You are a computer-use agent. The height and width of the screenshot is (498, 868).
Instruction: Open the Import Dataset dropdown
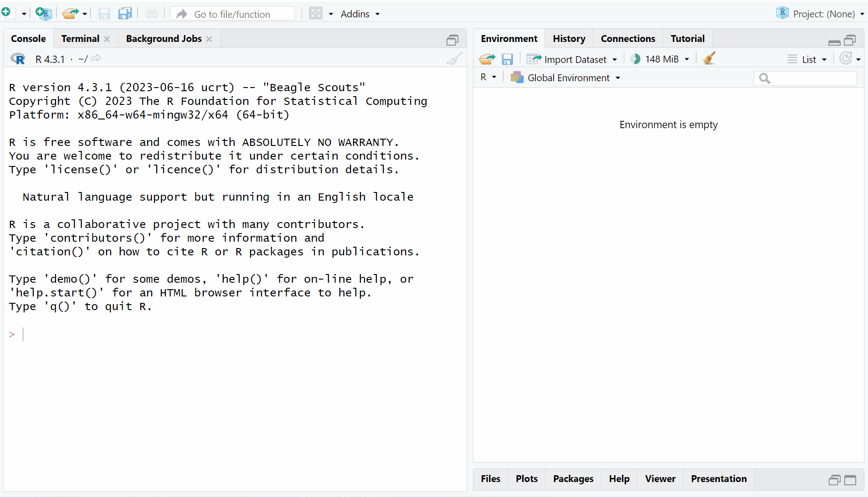[572, 59]
